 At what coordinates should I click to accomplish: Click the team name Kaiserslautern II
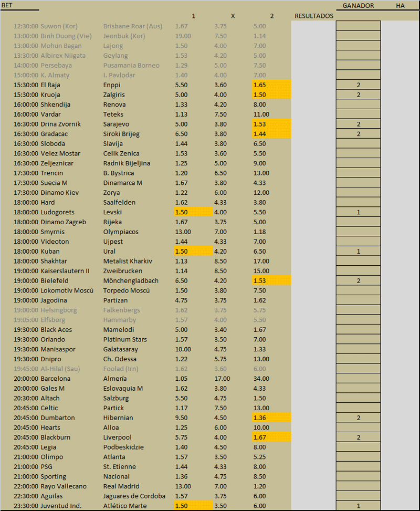pos(65,271)
